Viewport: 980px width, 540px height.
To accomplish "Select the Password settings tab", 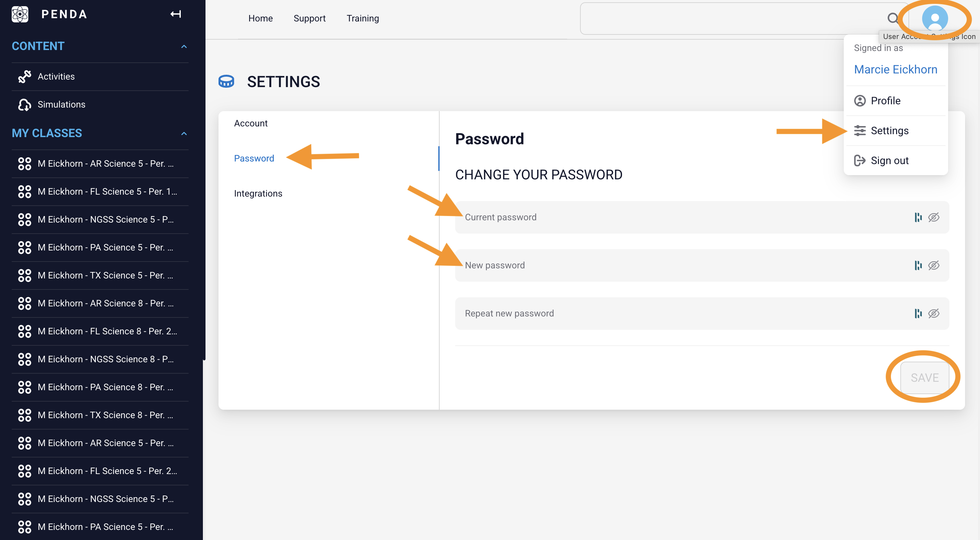I will [x=254, y=158].
